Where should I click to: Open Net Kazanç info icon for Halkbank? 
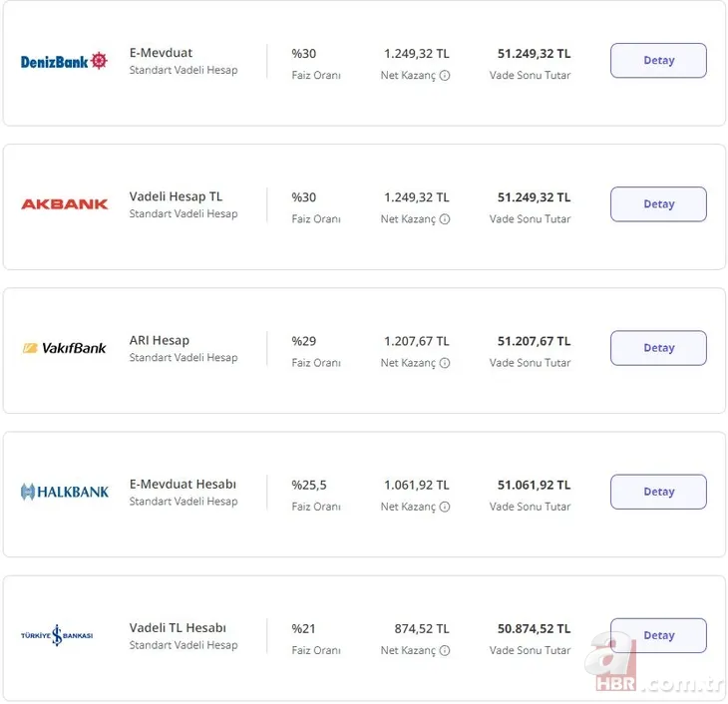[x=445, y=507]
